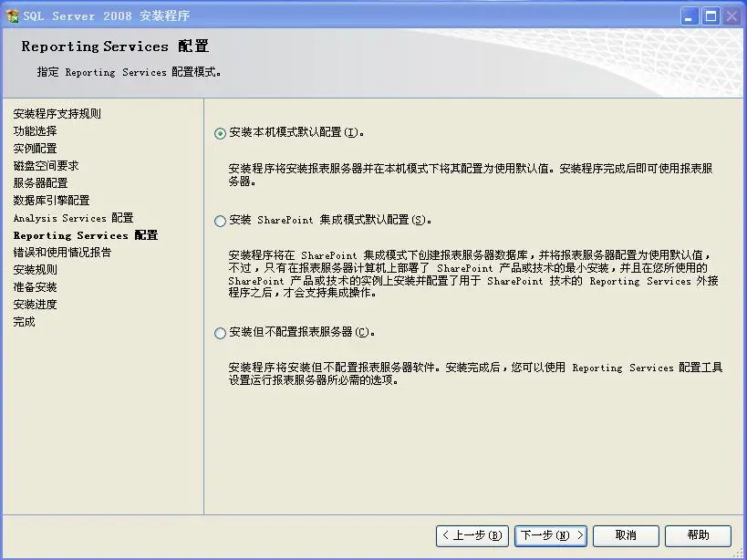Viewport: 747px width, 560px height.
Task: Open 磁盘空间要求 step in sidebar
Action: 47,166
